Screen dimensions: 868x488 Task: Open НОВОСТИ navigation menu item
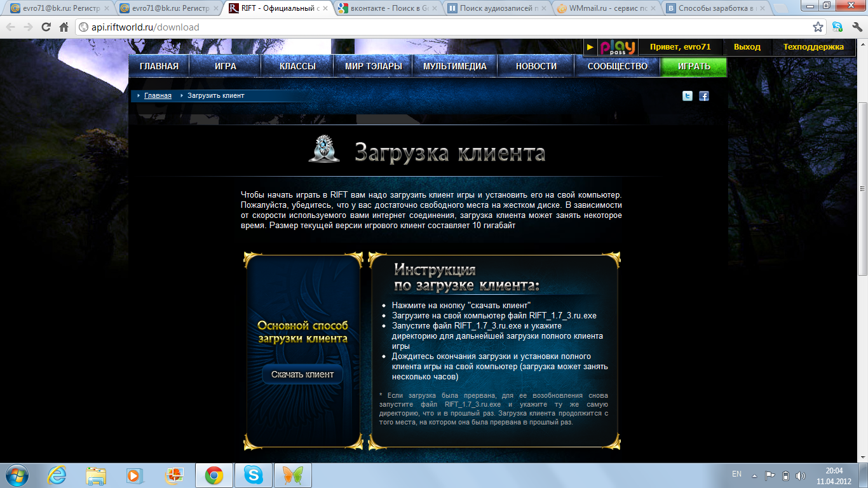coord(536,66)
